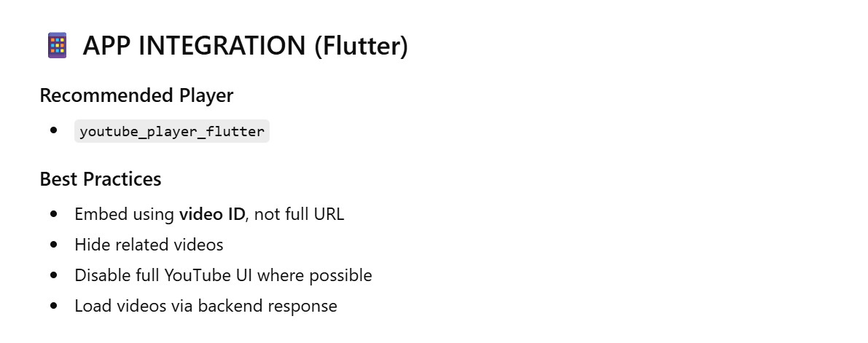Click the word "Embed" in first practice
The width and height of the screenshot is (868, 343).
[93, 214]
